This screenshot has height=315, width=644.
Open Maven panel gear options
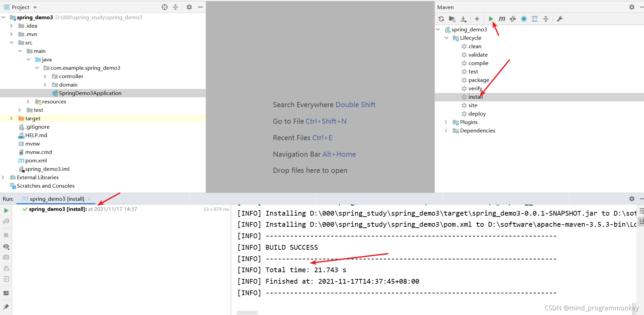pyautogui.click(x=632, y=7)
